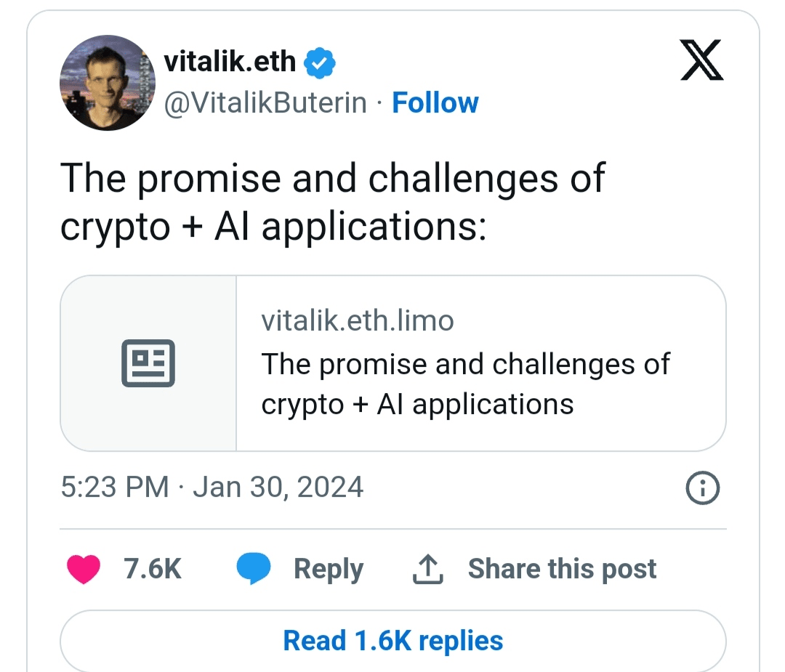
Task: Follow the VitalikButerin account
Action: (x=435, y=103)
